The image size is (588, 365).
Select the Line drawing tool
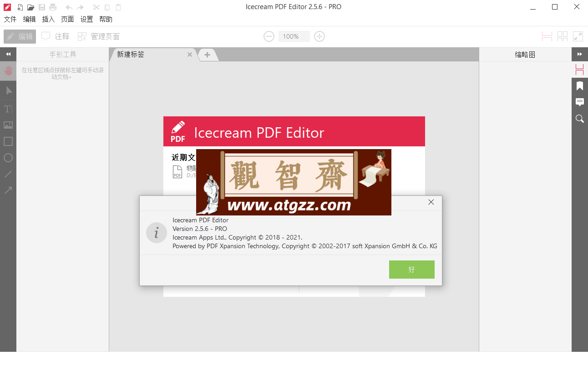pos(8,174)
